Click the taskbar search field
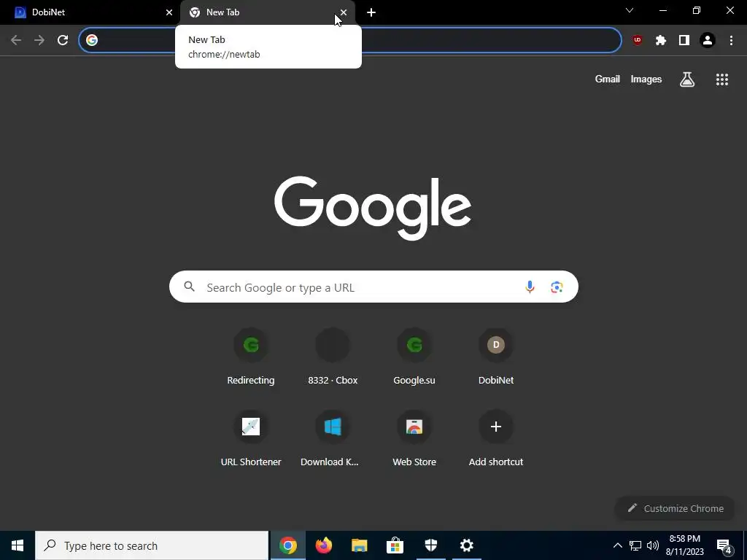Viewport: 747px width, 560px height. [152, 545]
